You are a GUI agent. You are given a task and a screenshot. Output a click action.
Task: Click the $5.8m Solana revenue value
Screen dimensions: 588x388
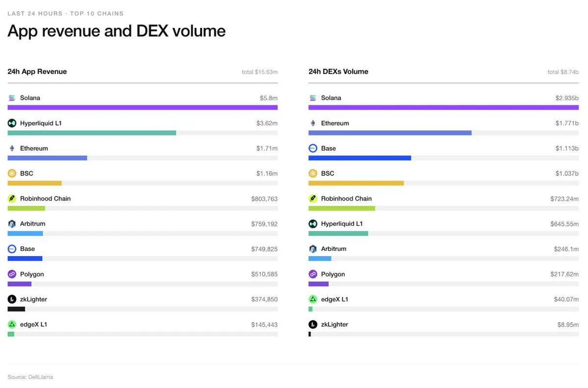click(x=269, y=98)
